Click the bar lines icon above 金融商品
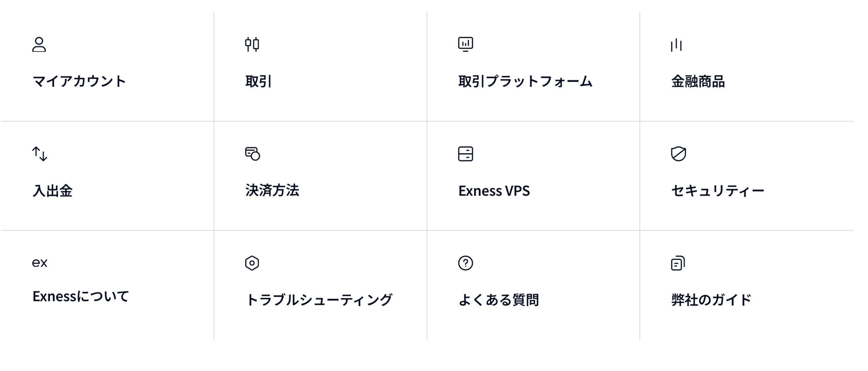The image size is (868, 371). (x=676, y=45)
